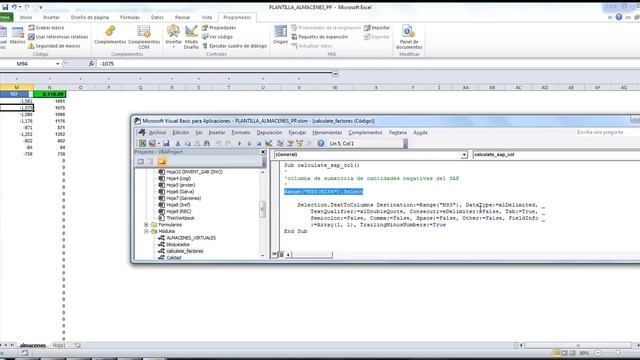Select ThisWorkbook in project tree
This screenshot has width=640, height=360.
(x=180, y=218)
